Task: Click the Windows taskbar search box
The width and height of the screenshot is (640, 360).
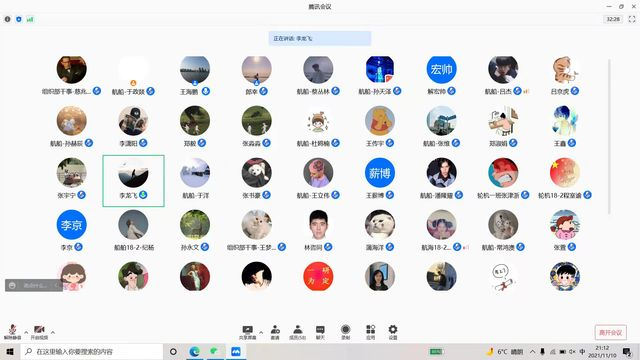Action: 92,351
